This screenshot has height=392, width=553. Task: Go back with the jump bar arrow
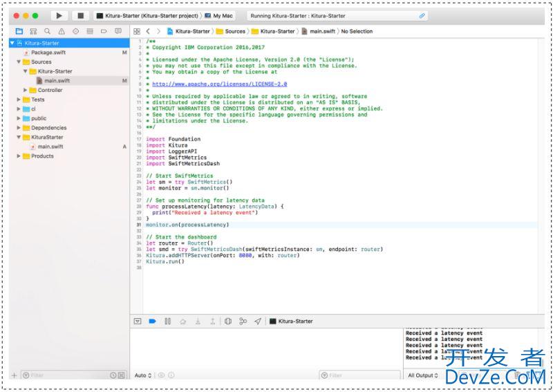click(x=148, y=31)
